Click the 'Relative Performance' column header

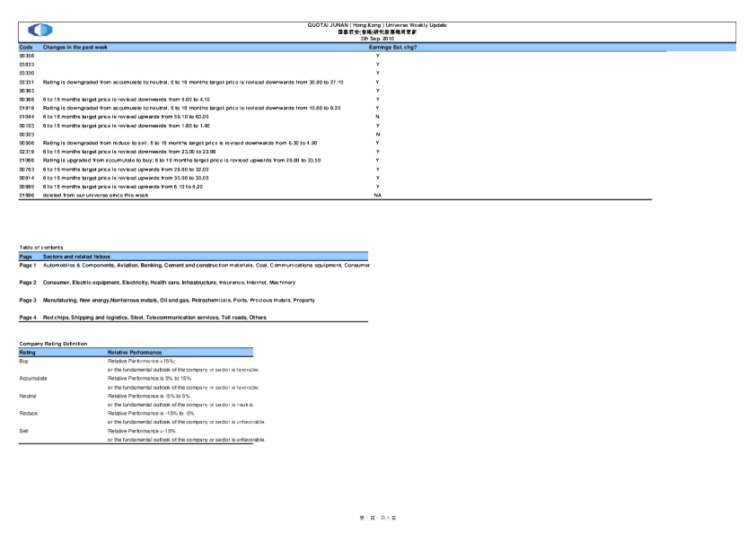click(x=135, y=353)
